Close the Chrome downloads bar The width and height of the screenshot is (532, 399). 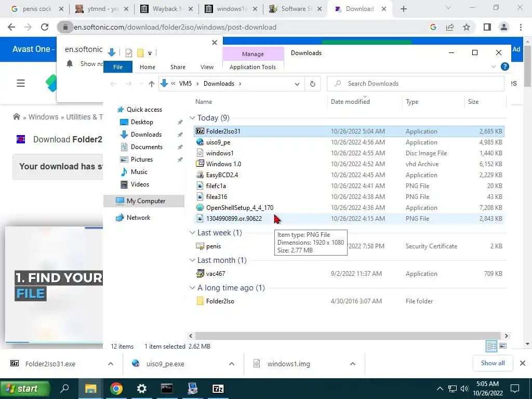pyautogui.click(x=523, y=363)
